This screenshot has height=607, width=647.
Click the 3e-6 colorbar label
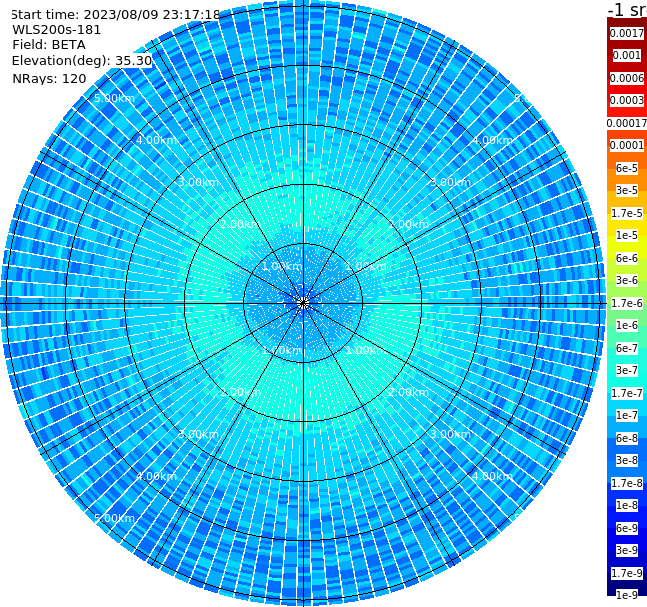click(x=627, y=280)
